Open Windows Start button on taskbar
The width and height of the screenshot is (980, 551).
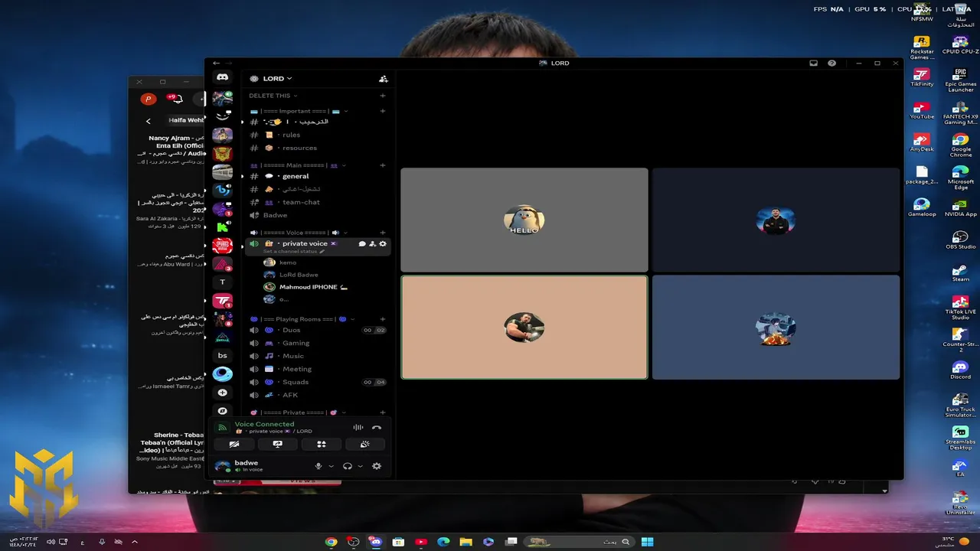(x=647, y=542)
